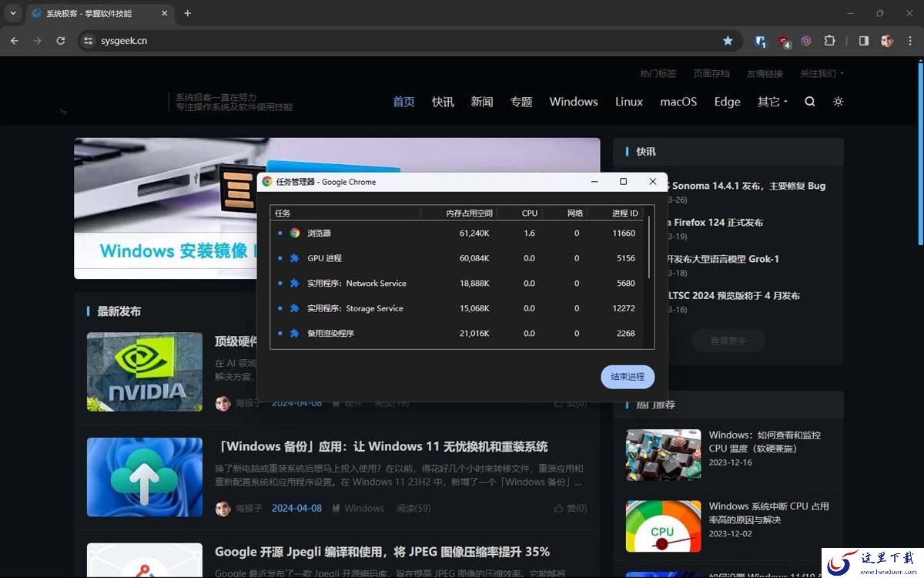Open the uBlock Origin extension with badge 4
Viewport: 924px width, 578px height.
(x=783, y=41)
